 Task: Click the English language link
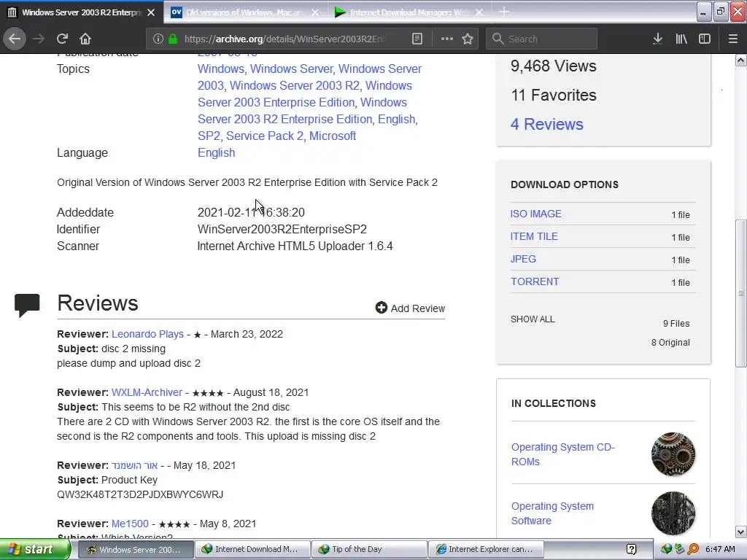pos(216,153)
